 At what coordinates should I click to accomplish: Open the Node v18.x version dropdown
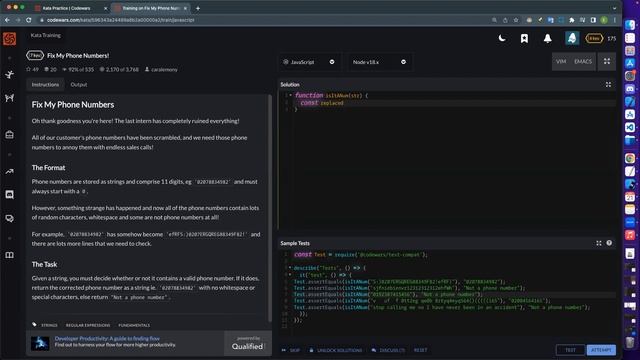click(379, 62)
